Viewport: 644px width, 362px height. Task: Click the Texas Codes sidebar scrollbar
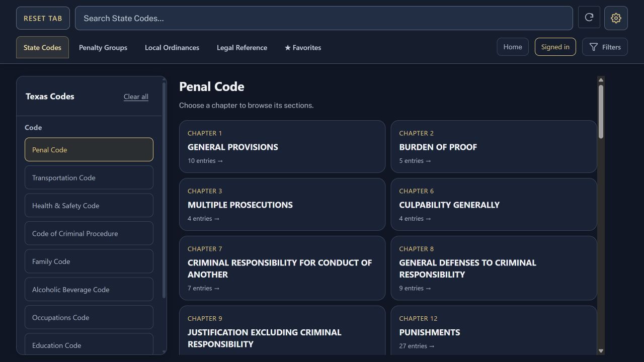tap(164, 190)
